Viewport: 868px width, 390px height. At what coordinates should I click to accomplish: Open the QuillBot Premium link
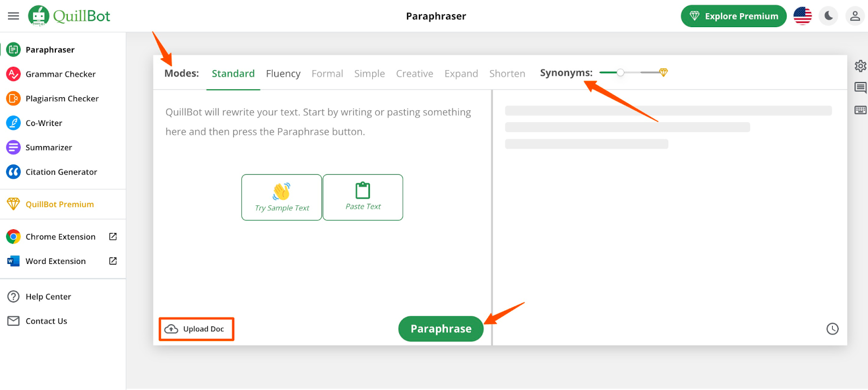click(60, 204)
